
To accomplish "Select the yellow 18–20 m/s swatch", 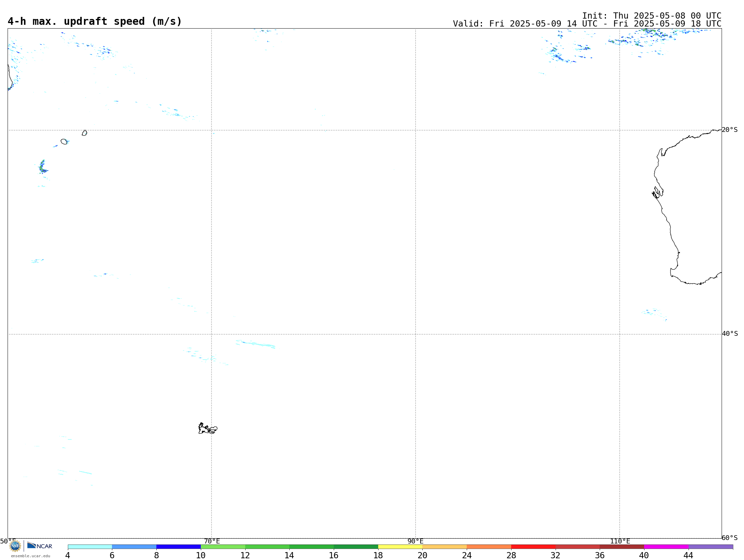I will [x=400, y=547].
